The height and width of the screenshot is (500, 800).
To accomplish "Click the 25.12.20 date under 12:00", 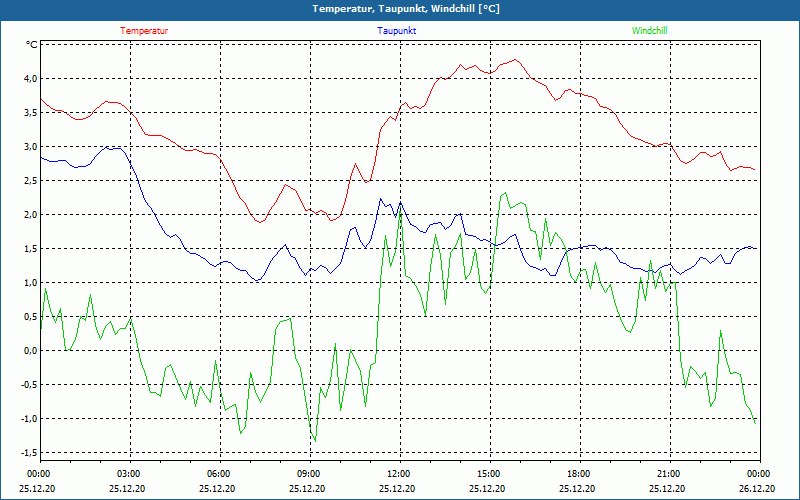I will click(x=397, y=488).
